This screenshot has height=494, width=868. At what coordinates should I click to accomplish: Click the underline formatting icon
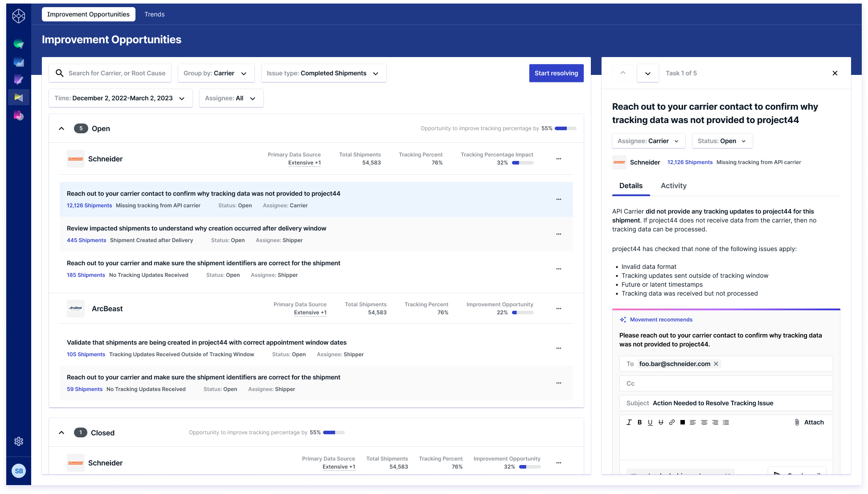650,422
